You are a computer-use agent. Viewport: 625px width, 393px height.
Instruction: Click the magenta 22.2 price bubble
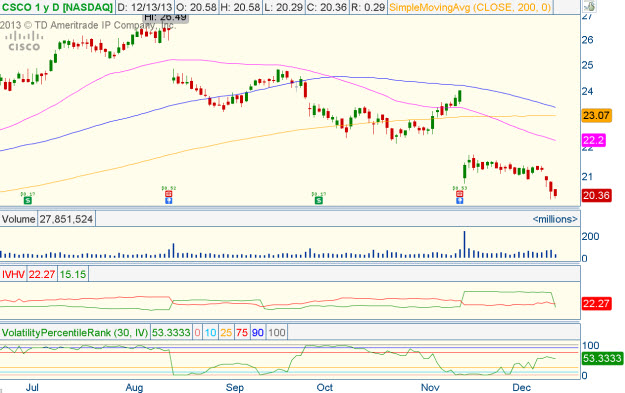[x=594, y=140]
